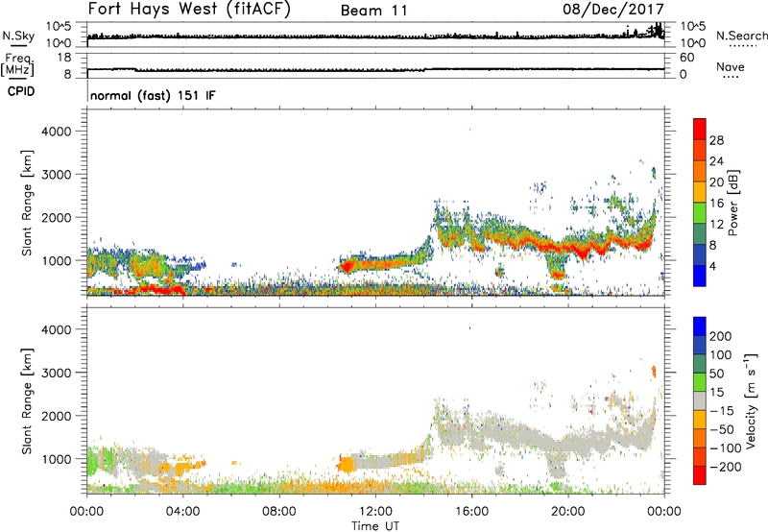This screenshot has height=532, width=768.
Task: Click the '04:00' time tick label
Action: (183, 512)
